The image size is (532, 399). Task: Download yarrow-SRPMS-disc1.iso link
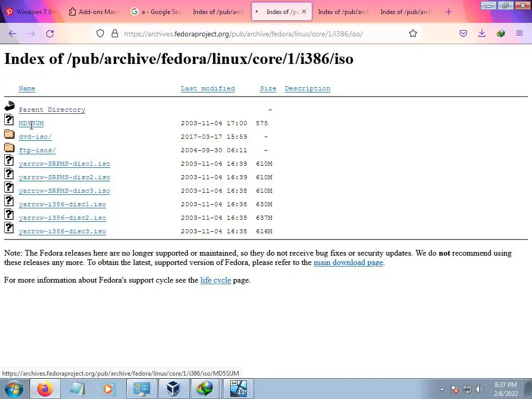tap(64, 164)
